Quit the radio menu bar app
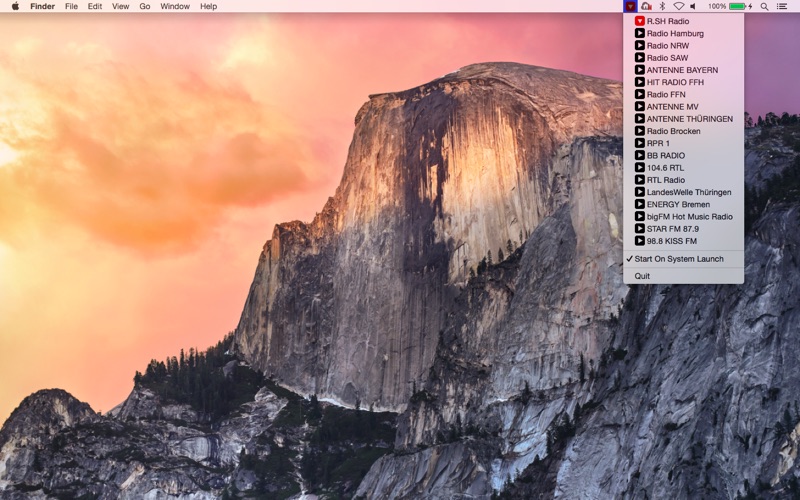Screen dimensions: 800x500 click(x=683, y=276)
